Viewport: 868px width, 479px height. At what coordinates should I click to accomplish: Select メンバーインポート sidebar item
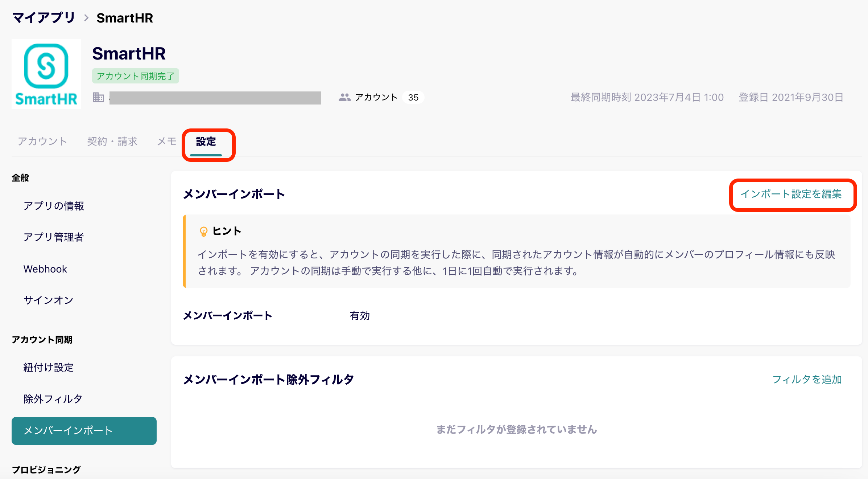[x=84, y=431]
